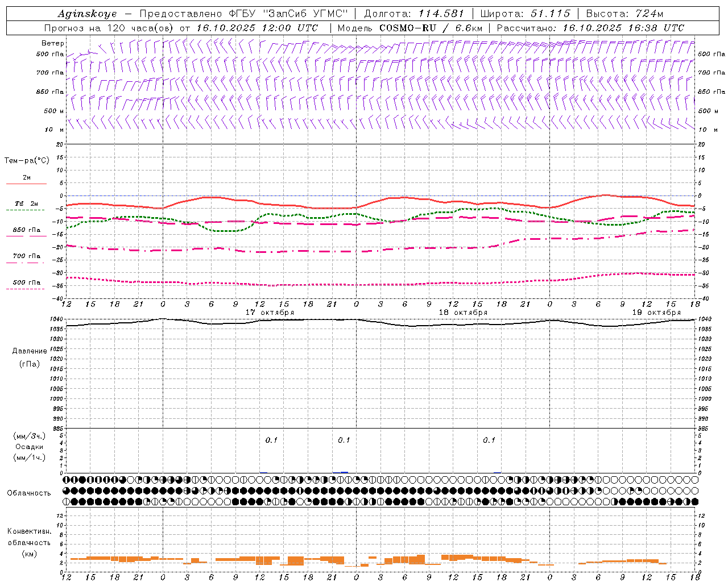Viewport: 728px width, 582px height.
Task: Click the "(гПа)" unit label under Давление
Action: point(30,364)
